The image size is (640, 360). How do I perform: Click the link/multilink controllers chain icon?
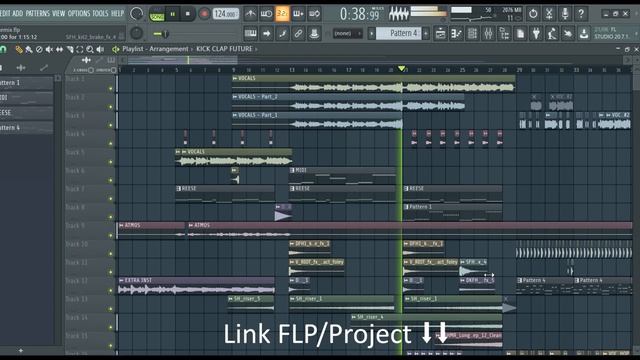tap(298, 33)
